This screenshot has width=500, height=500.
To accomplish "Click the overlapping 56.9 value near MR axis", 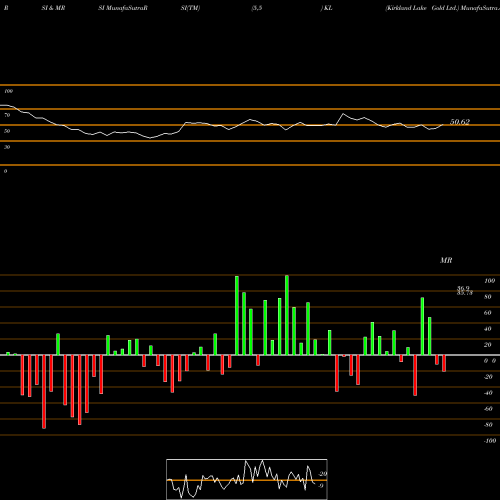I will [x=463, y=288].
